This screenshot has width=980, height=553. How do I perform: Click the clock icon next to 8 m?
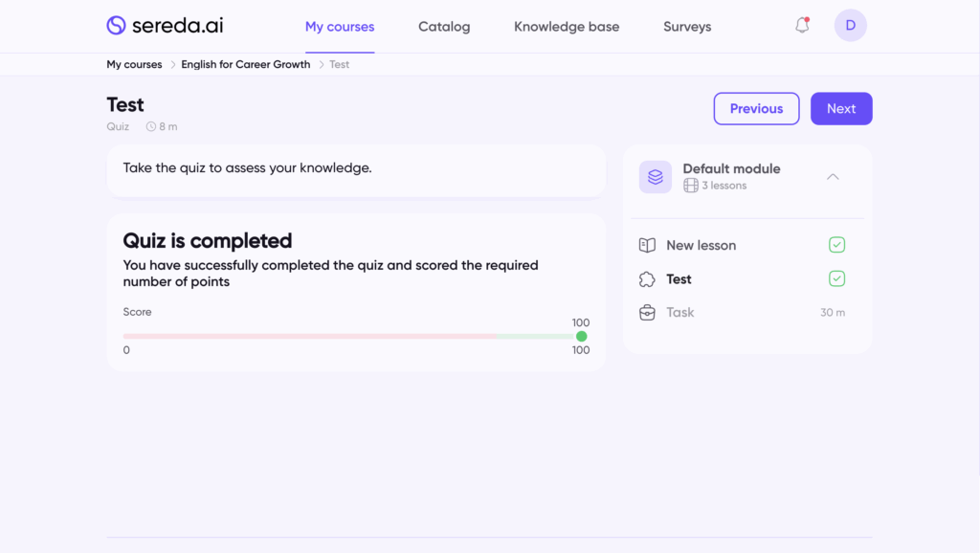click(151, 127)
